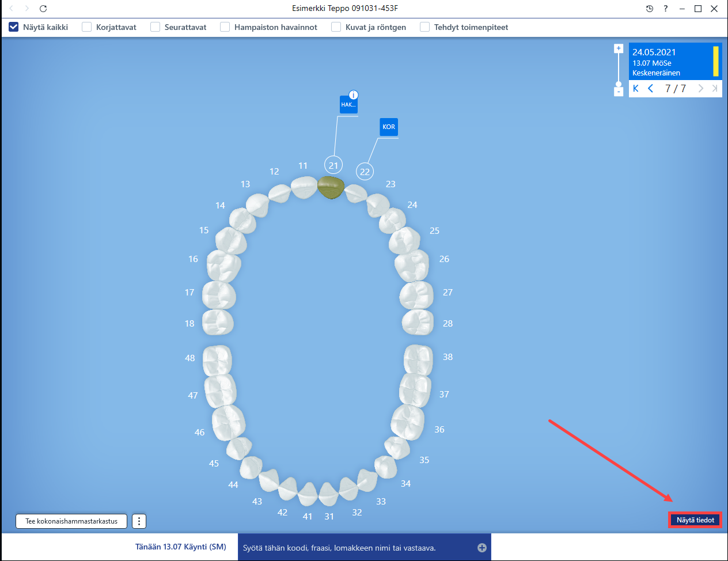The height and width of the screenshot is (561, 728).
Task: Jump to first examination record
Action: (636, 88)
